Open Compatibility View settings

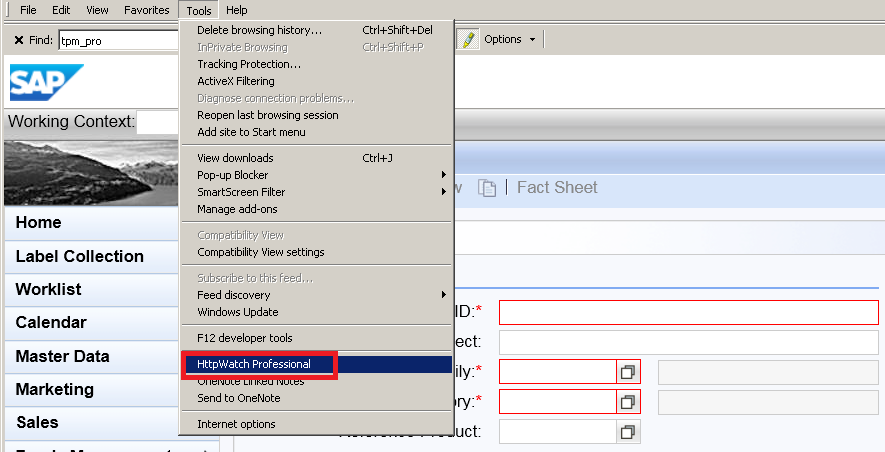[316, 252]
